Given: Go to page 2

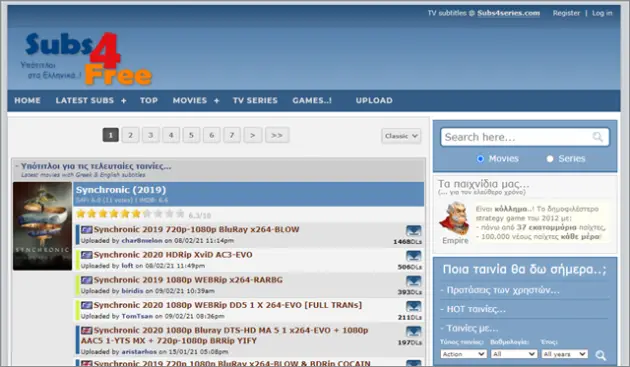Looking at the screenshot, I should click(x=130, y=135).
